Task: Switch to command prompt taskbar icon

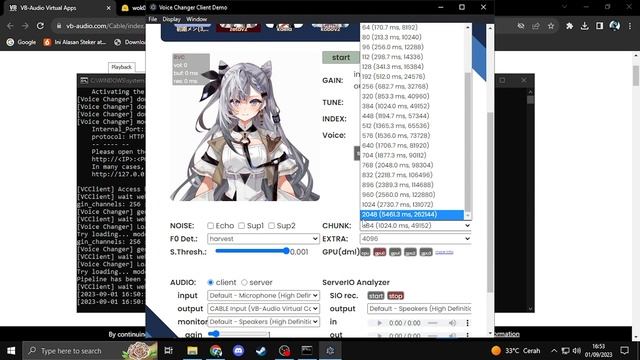Action: coord(307,351)
